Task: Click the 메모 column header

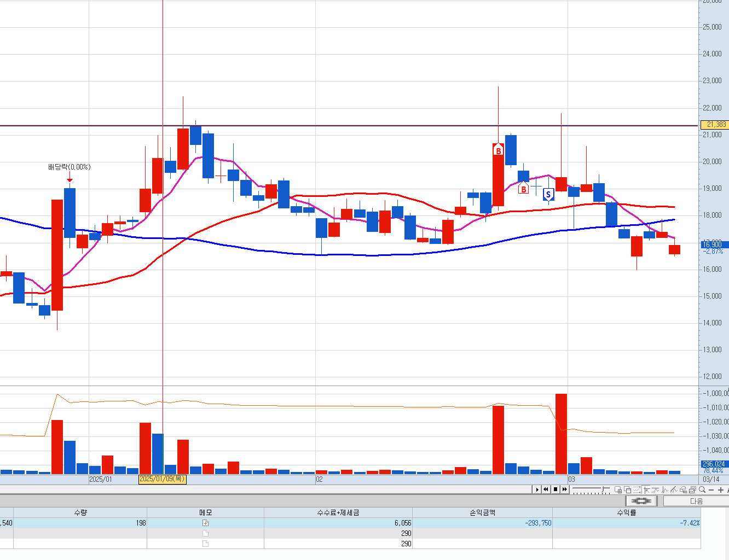Action: coord(206,512)
